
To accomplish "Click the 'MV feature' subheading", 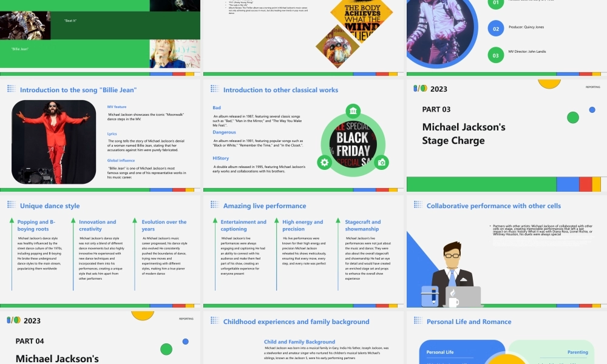I will click(117, 107).
